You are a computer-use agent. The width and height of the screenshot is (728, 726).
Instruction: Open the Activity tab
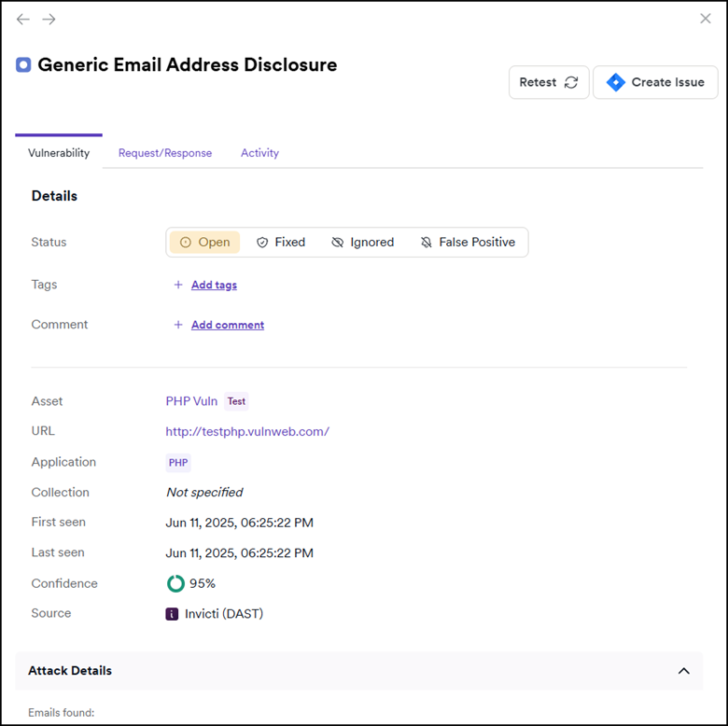click(x=259, y=153)
